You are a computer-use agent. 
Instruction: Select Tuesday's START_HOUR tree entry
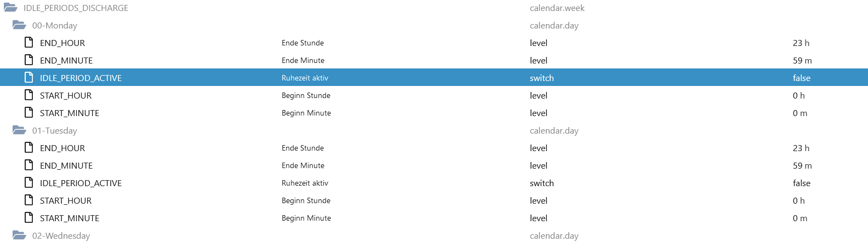click(66, 200)
